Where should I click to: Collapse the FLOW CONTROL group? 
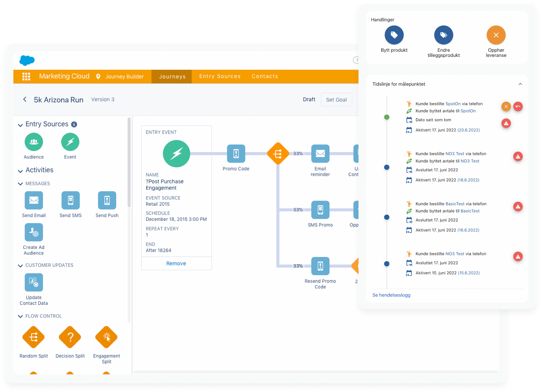click(20, 317)
